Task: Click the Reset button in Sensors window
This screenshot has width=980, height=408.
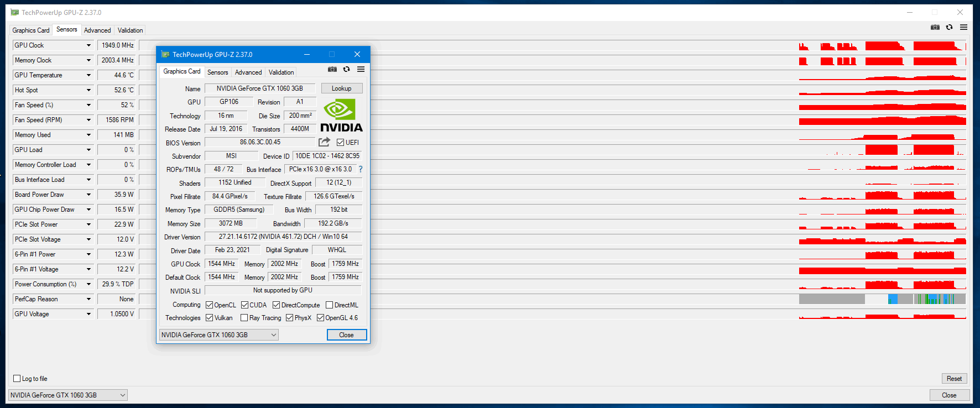Action: (x=955, y=379)
